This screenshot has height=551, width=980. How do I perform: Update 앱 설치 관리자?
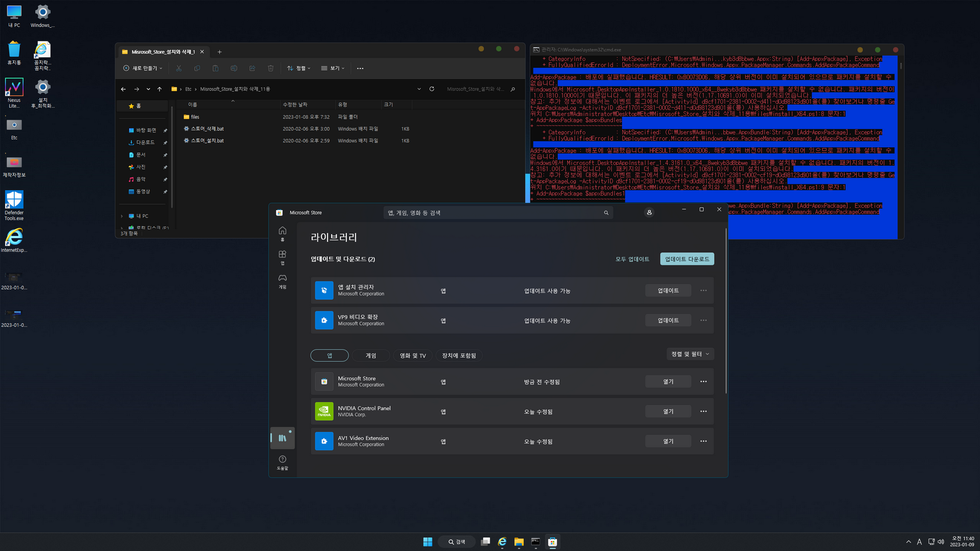click(668, 290)
